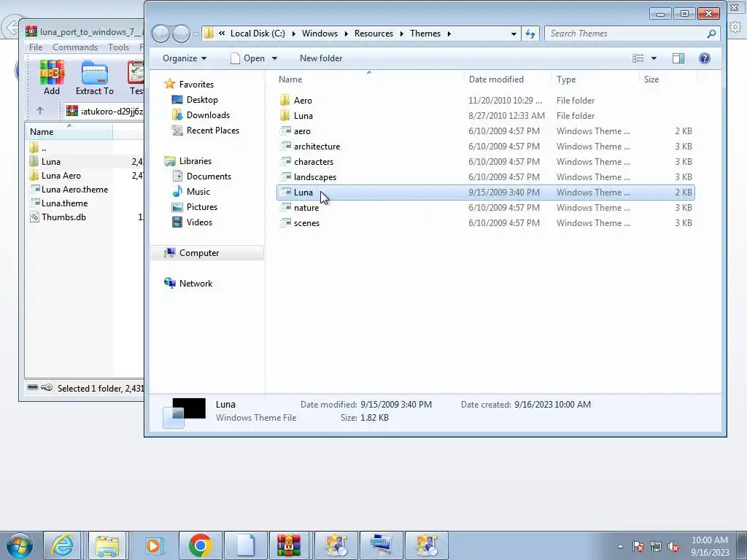Click blank document taskbar button
The height and width of the screenshot is (560, 747).
coord(246,545)
